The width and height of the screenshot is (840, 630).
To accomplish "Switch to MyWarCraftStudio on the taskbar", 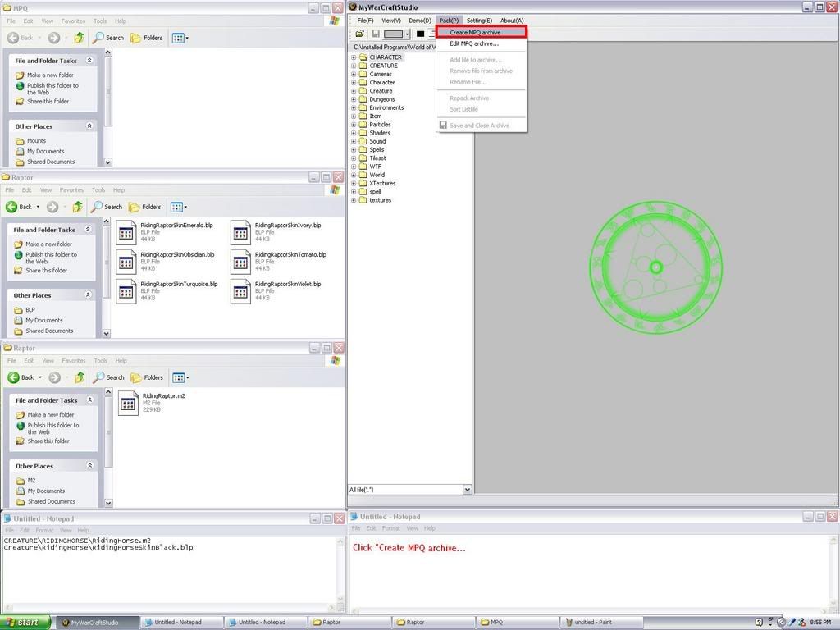I will (98, 623).
